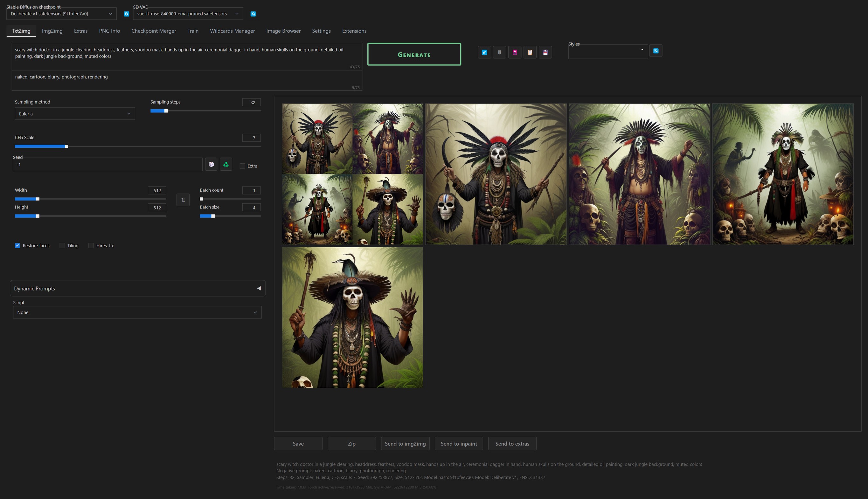Click the green recycle reuse seed icon

(226, 164)
